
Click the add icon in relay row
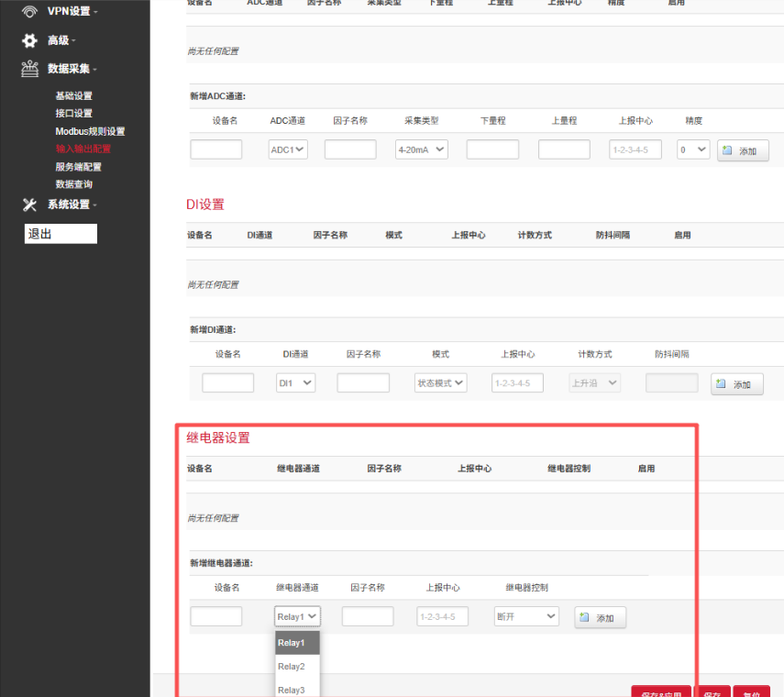coord(584,617)
